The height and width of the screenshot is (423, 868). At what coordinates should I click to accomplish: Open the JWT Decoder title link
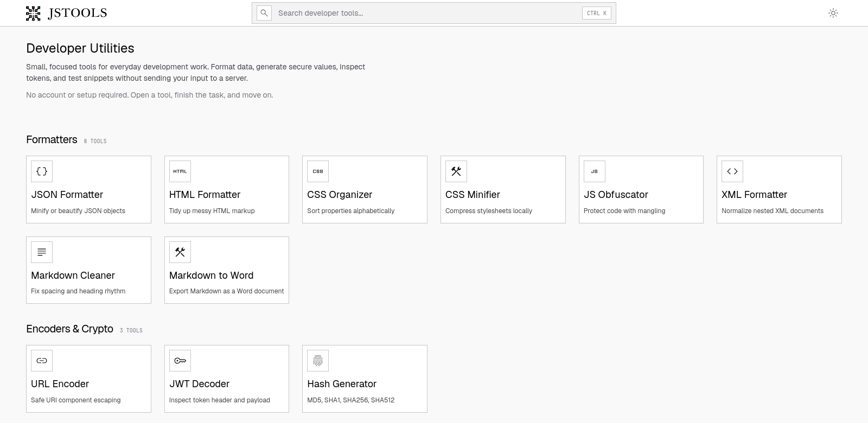point(199,384)
